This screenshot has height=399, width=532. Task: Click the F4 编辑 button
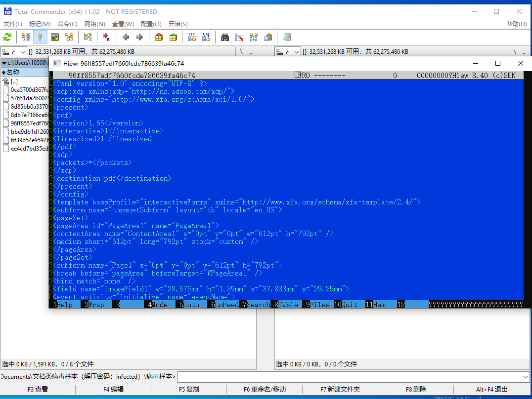click(113, 390)
